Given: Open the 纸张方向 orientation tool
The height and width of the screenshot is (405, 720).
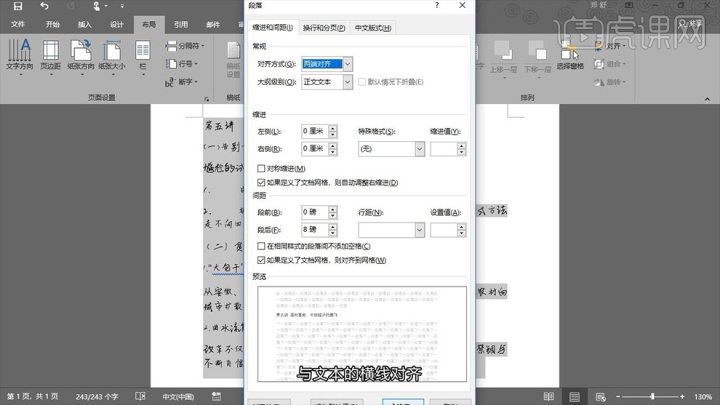Looking at the screenshot, I should (x=81, y=56).
